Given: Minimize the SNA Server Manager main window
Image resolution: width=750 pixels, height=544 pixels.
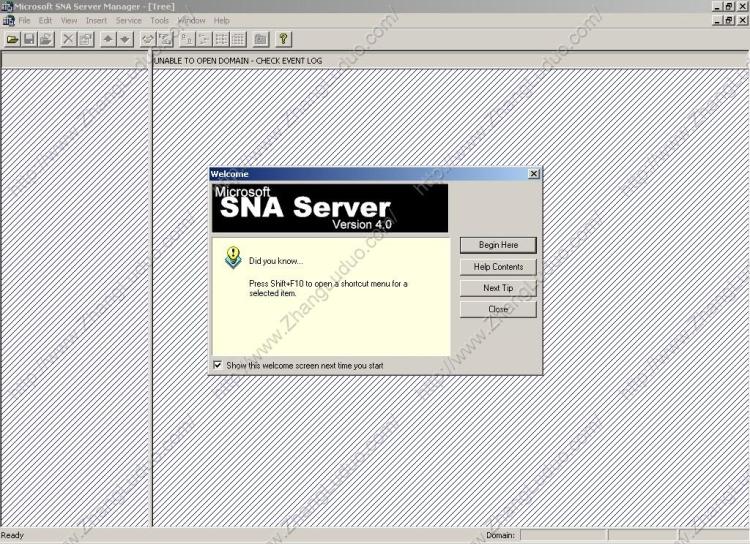Looking at the screenshot, I should pyautogui.click(x=717, y=7).
